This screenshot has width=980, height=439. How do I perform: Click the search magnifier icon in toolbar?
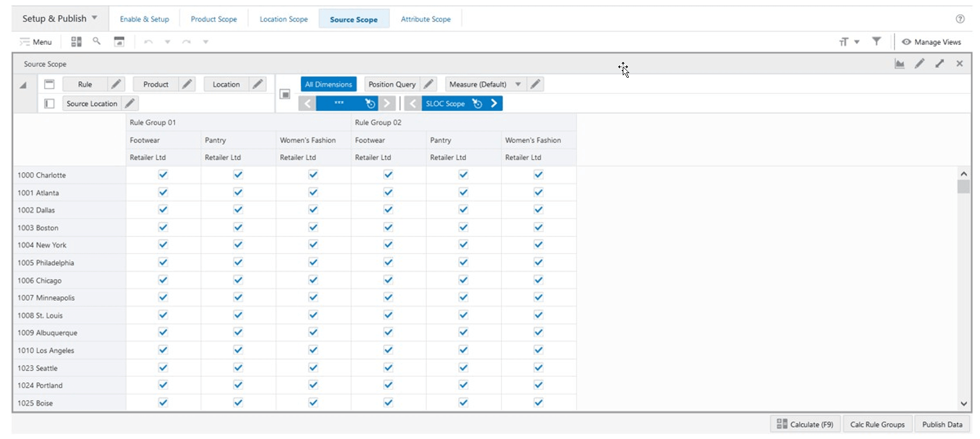pos(96,41)
